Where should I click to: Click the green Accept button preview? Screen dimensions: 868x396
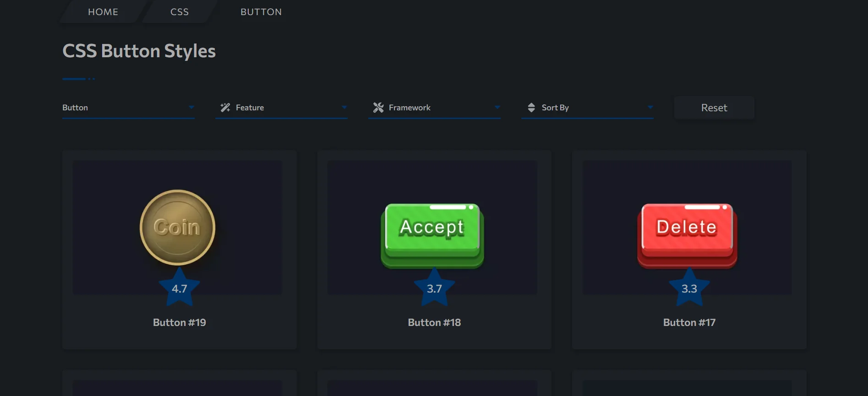tap(432, 236)
